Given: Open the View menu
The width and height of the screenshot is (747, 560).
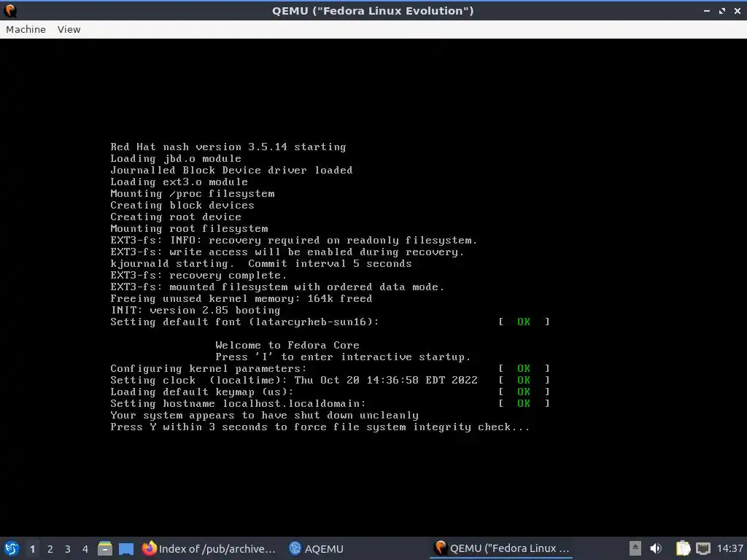Looking at the screenshot, I should [x=69, y=29].
